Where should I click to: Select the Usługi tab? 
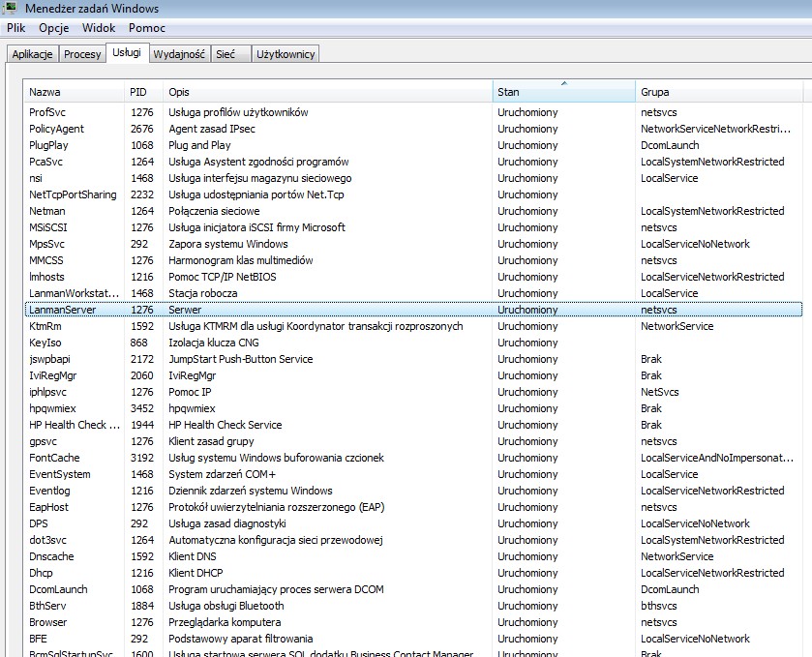(x=127, y=52)
